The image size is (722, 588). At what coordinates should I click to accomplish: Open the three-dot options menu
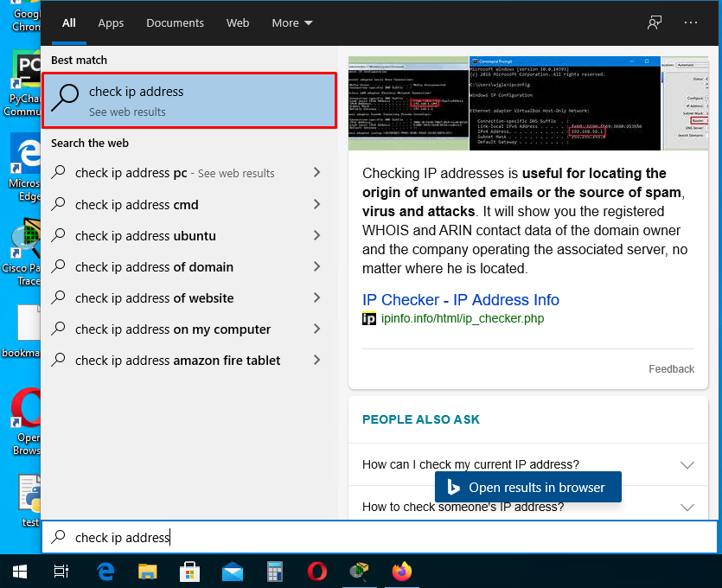(690, 22)
